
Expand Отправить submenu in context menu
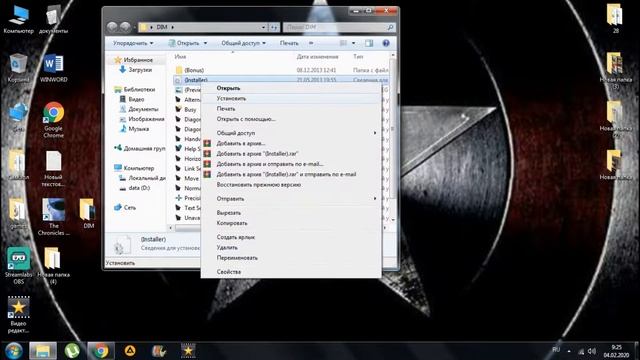(291, 199)
